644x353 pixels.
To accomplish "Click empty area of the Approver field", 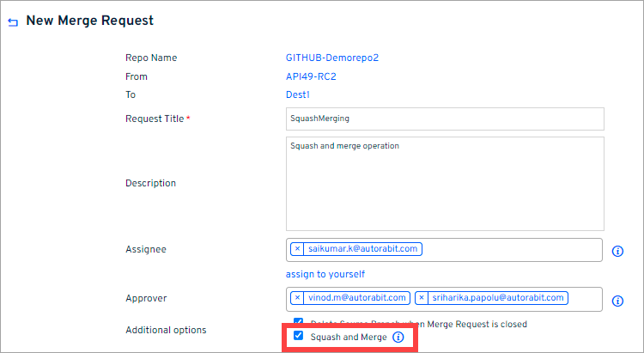I will tap(584, 299).
